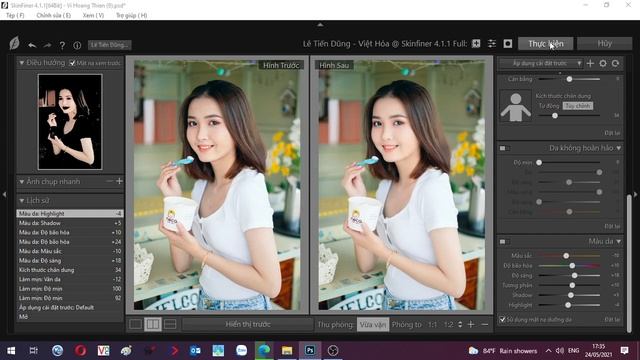Click the Thực hiện button
This screenshot has width=640, height=360.
[x=546, y=44]
